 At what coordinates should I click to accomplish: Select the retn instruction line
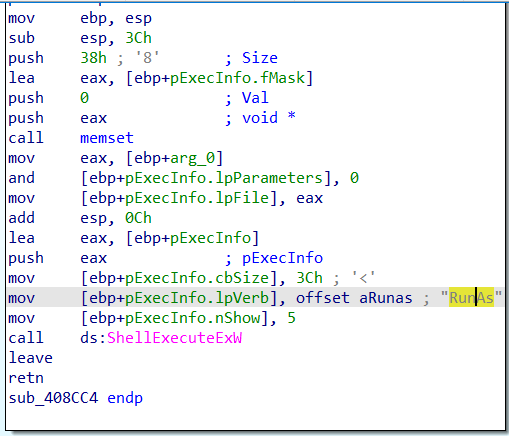26,378
